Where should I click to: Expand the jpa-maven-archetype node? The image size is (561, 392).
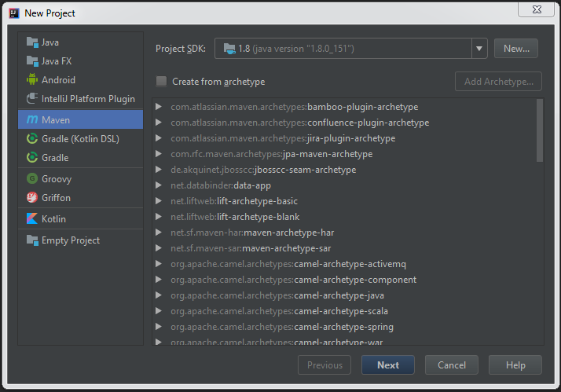tap(159, 154)
